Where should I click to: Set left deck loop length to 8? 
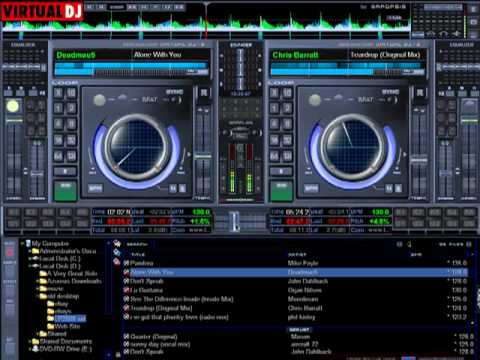tap(71, 124)
